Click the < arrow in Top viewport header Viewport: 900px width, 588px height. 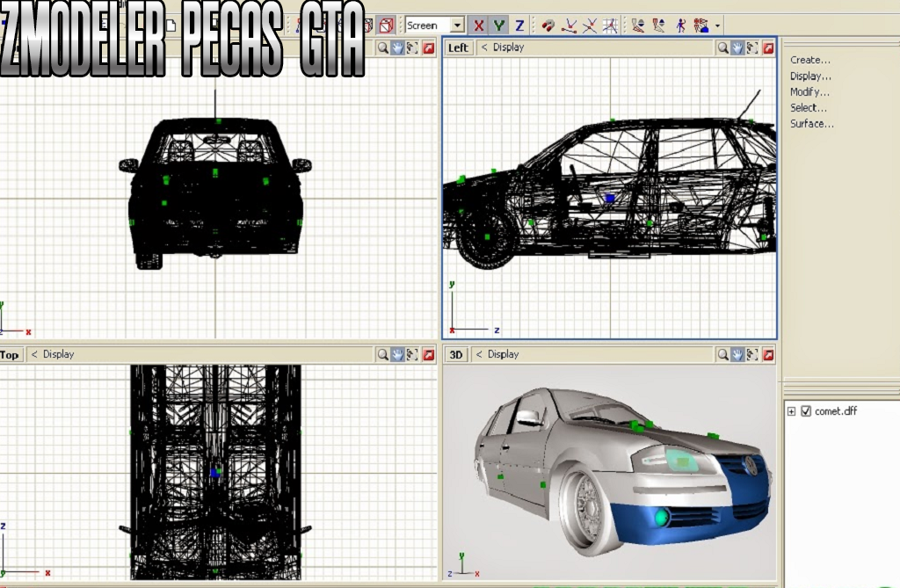coord(34,354)
